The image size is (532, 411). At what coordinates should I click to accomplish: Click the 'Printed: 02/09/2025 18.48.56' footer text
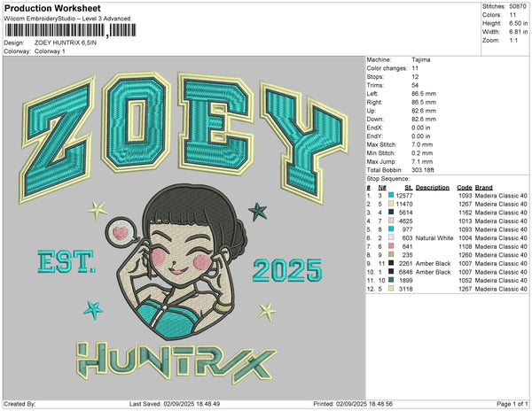[353, 404]
